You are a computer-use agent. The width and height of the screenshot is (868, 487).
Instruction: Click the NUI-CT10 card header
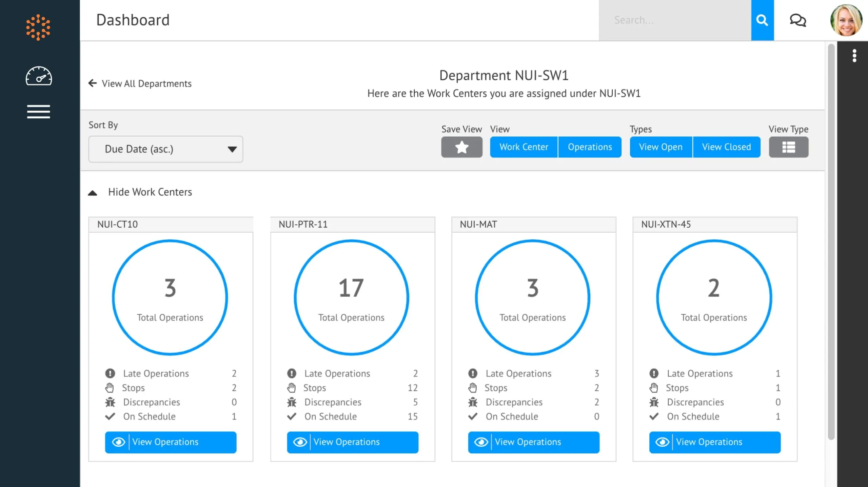point(171,224)
